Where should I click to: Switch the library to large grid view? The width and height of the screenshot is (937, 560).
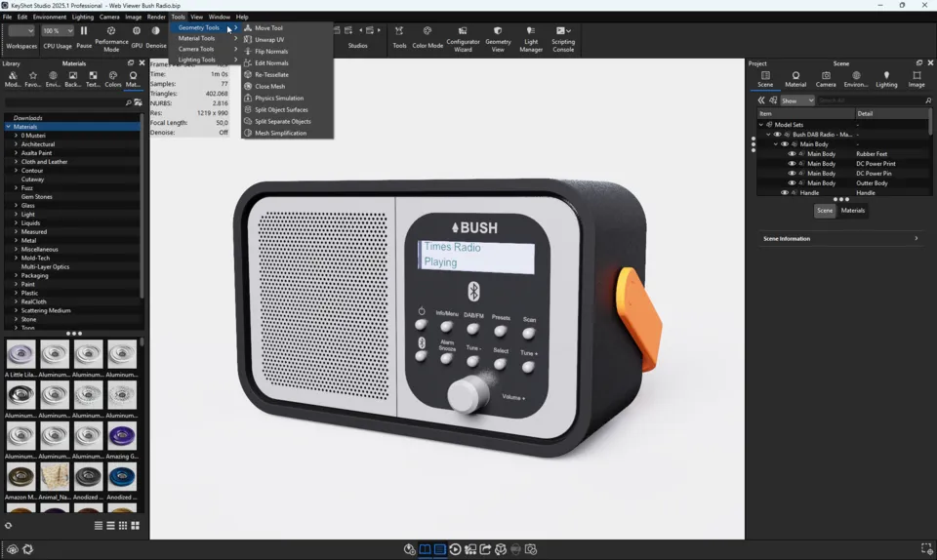tap(135, 526)
